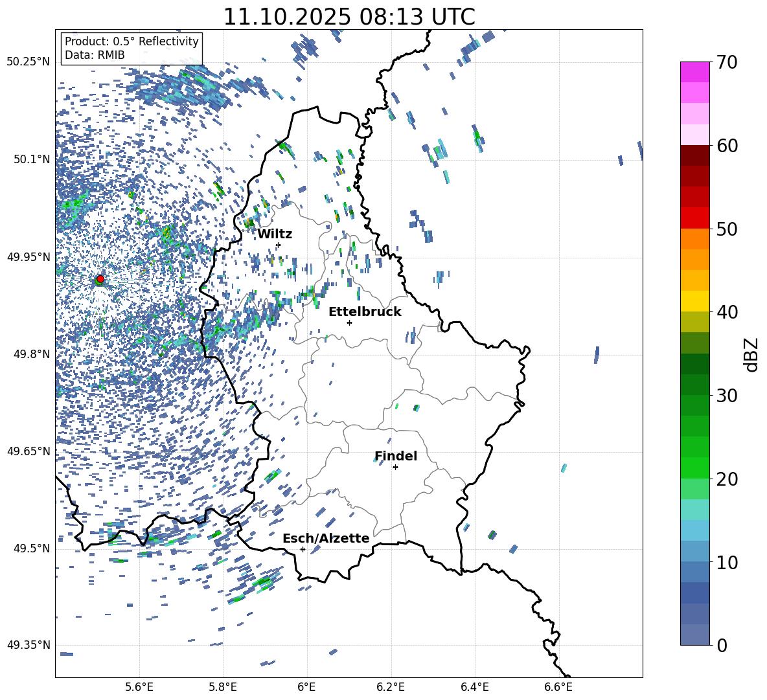
Task: Click the 6.6°E longitude tick label
Action: coord(558,686)
